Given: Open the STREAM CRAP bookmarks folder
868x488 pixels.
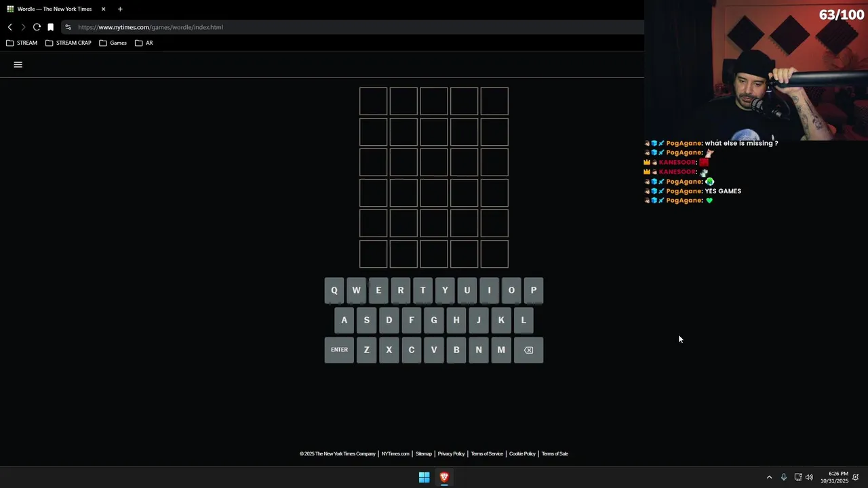Looking at the screenshot, I should coord(68,43).
